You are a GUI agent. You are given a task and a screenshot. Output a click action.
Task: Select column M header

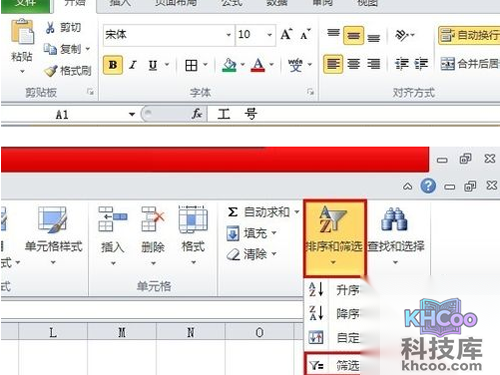click(x=122, y=332)
